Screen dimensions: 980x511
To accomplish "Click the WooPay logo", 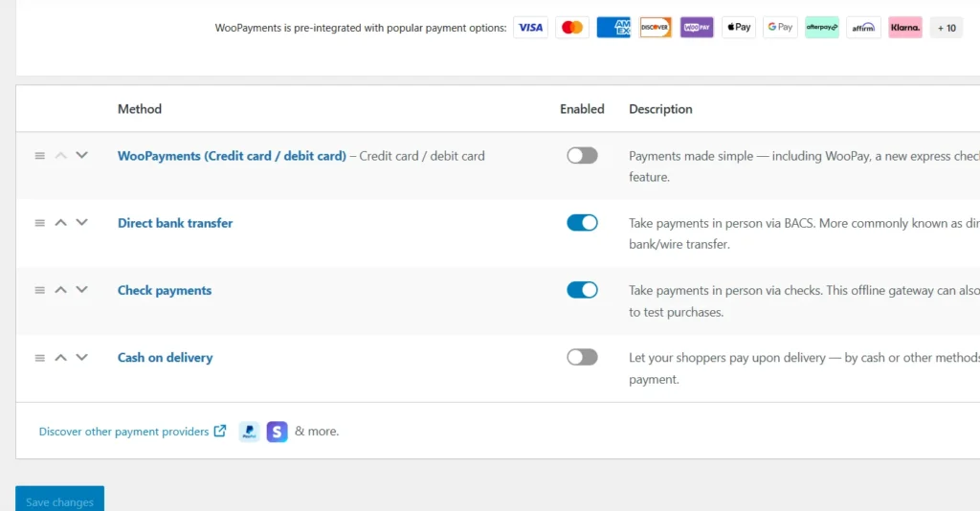I will pyautogui.click(x=697, y=28).
